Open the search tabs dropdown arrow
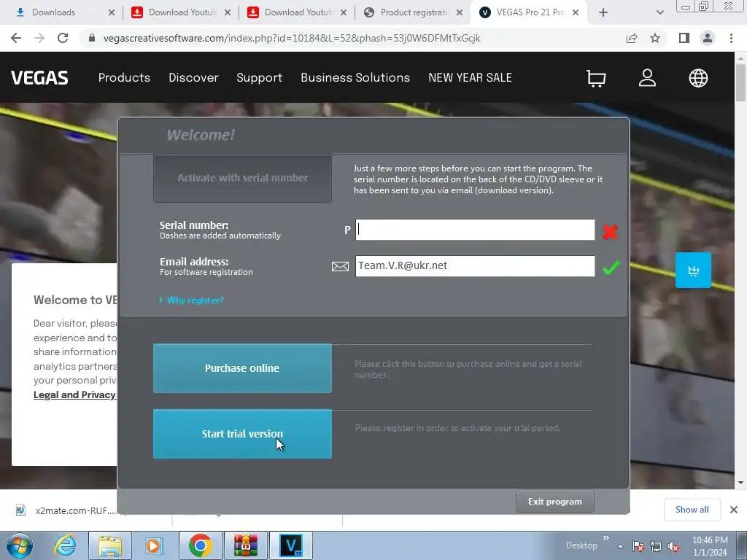 click(659, 12)
